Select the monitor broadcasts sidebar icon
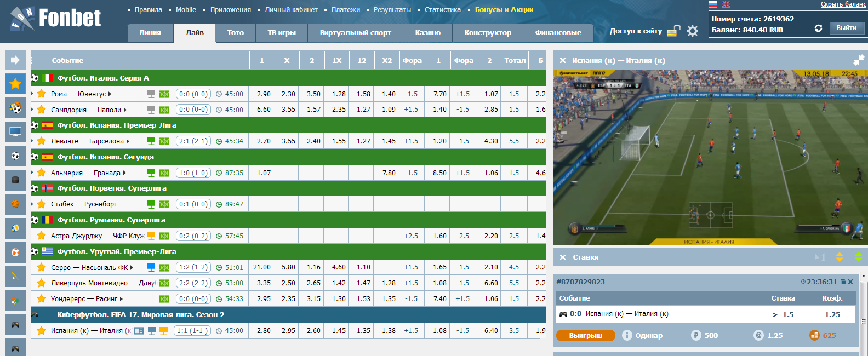 click(x=15, y=132)
